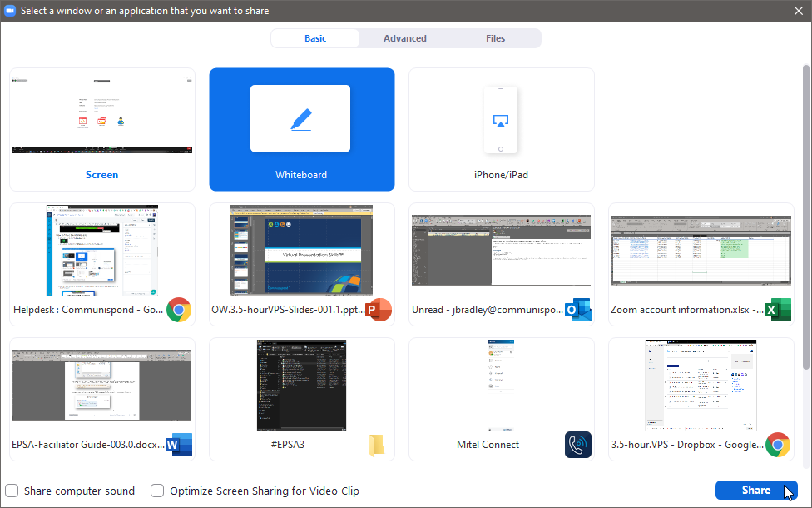812x508 pixels.
Task: Pick the Unread - jbradley Outlook window thumbnail
Action: [502, 251]
